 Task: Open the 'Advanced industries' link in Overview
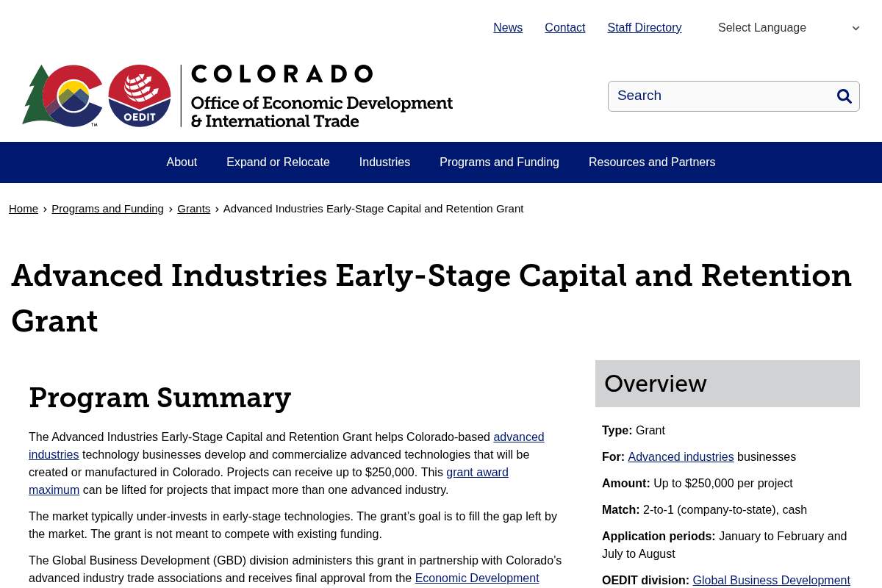click(x=681, y=457)
